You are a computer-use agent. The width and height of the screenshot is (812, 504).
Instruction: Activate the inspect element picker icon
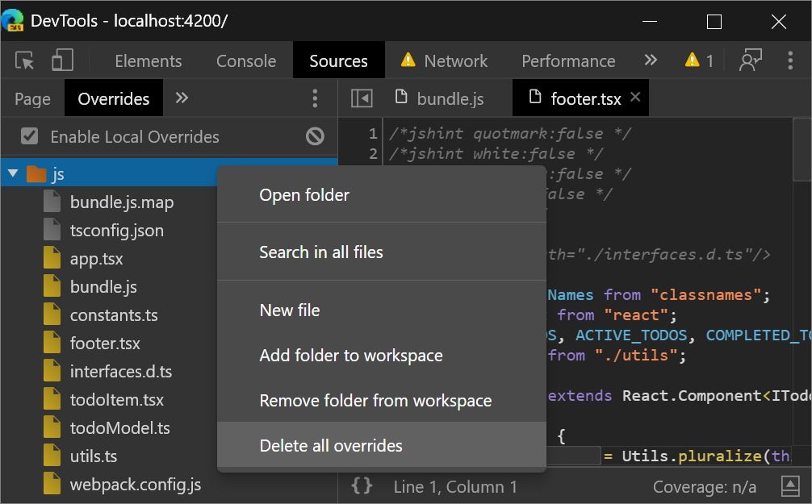click(x=24, y=60)
